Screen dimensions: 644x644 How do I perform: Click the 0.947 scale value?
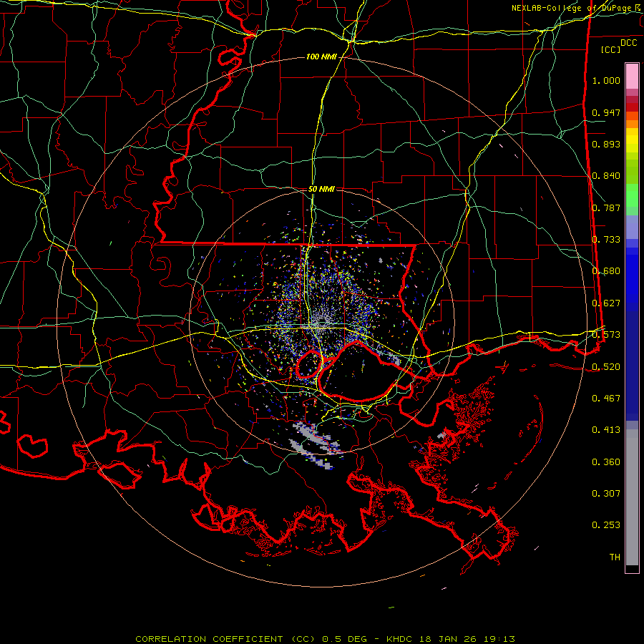(x=606, y=112)
